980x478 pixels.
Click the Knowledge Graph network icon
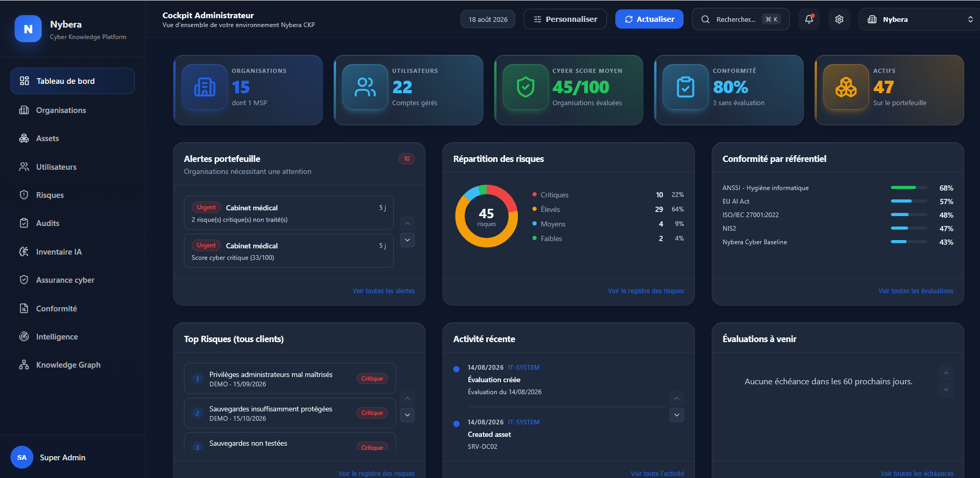[x=24, y=364]
